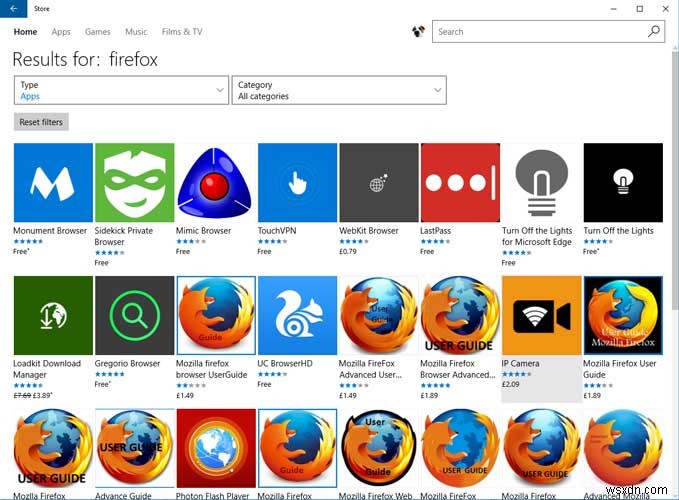Click the Monument Browser title link

pos(50,231)
